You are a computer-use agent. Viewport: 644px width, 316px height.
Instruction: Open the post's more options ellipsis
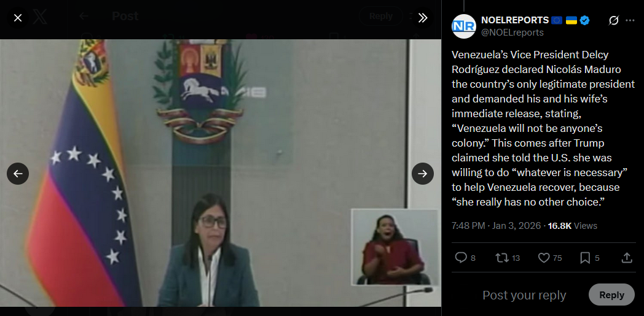630,20
